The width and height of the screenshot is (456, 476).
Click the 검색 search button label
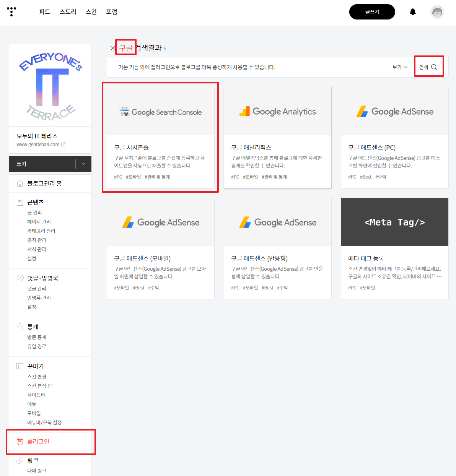click(x=424, y=67)
